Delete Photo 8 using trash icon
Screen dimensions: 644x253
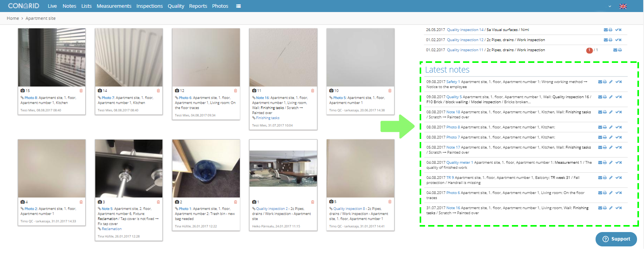tap(81, 91)
